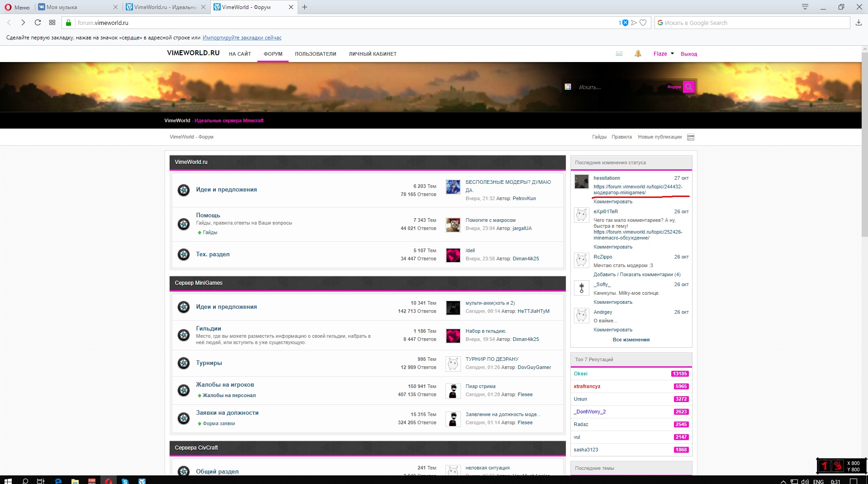Click the forum icon beside Гильдии
The height and width of the screenshot is (484, 868).
point(184,335)
